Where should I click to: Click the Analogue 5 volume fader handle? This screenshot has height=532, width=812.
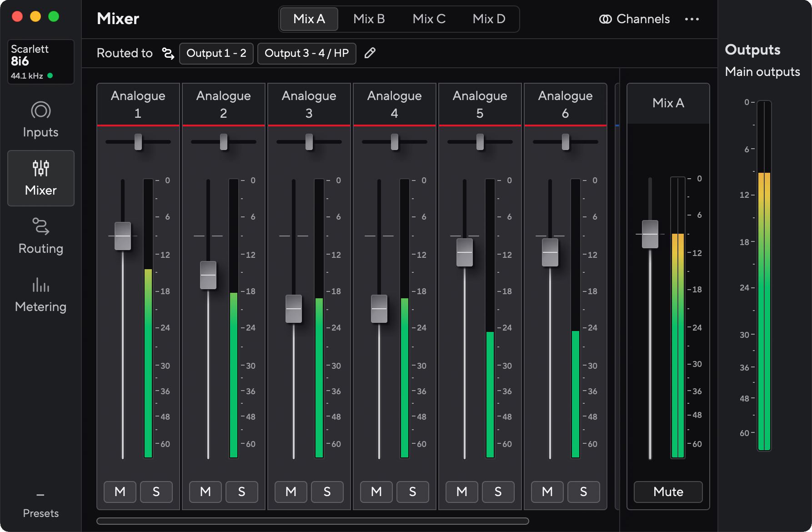[x=465, y=252]
